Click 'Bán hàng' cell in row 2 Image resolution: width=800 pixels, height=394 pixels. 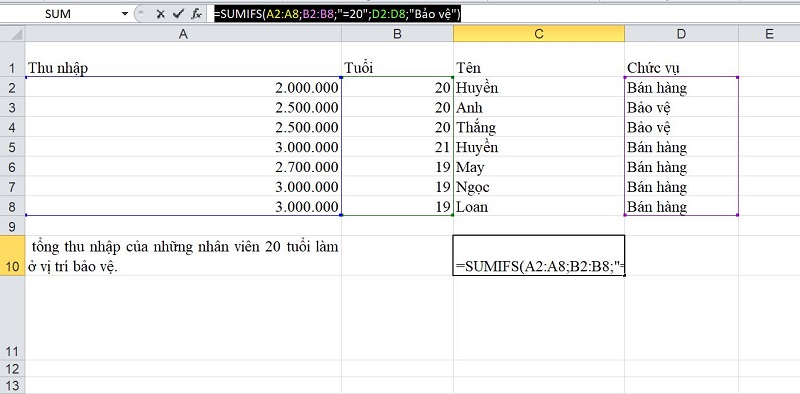pyautogui.click(x=681, y=88)
